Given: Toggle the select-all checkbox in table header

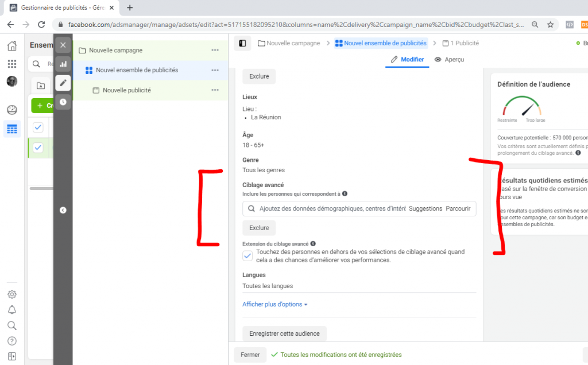Looking at the screenshot, I should pos(38,127).
